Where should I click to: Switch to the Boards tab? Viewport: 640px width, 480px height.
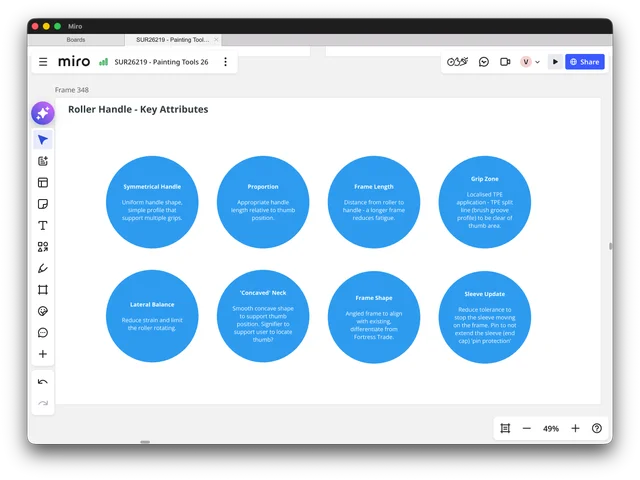click(76, 40)
